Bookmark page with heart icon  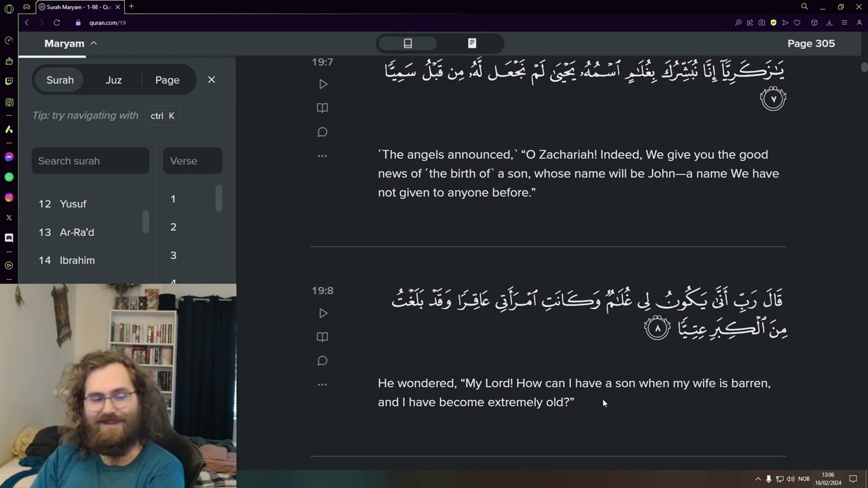click(797, 22)
